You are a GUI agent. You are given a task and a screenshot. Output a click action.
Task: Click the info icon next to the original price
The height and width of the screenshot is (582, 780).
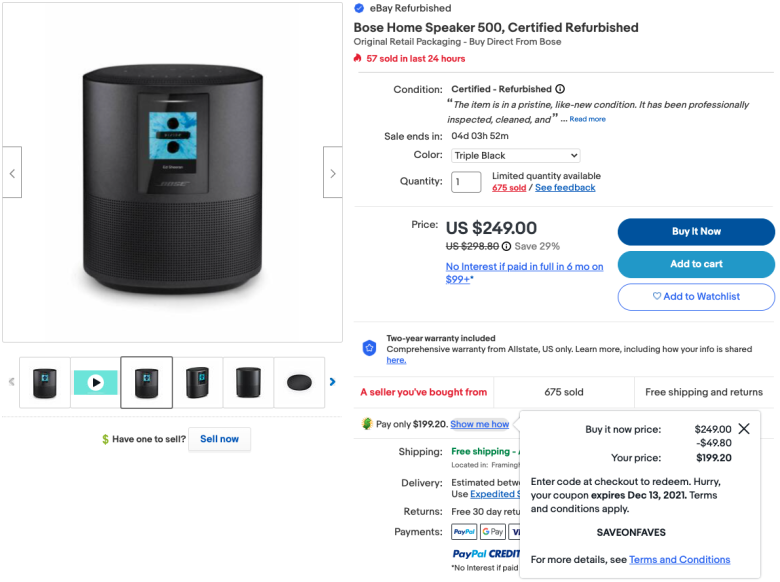(506, 246)
